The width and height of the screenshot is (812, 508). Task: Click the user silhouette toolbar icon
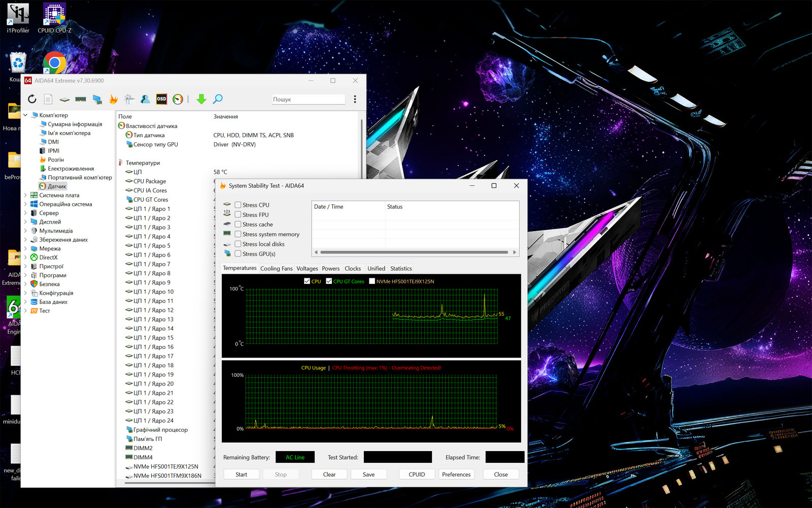coord(145,99)
